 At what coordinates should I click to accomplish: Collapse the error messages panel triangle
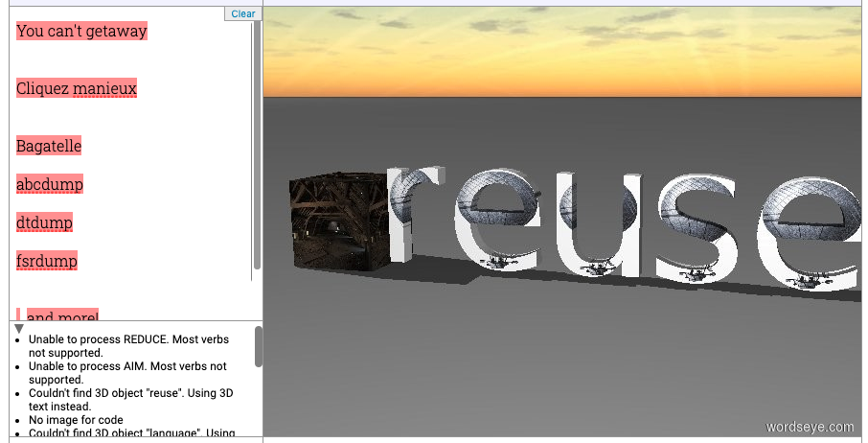[19, 329]
